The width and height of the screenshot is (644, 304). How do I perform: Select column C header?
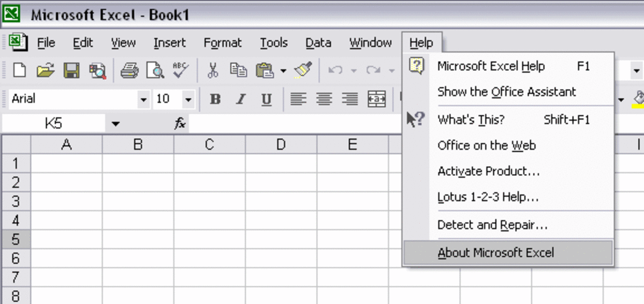[x=210, y=144]
